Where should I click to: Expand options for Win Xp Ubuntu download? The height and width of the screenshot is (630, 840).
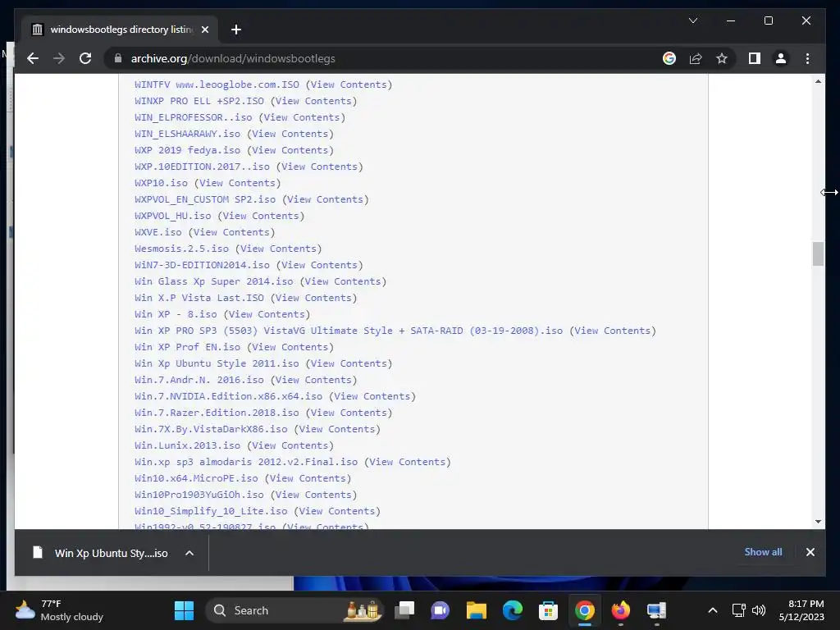(189, 553)
